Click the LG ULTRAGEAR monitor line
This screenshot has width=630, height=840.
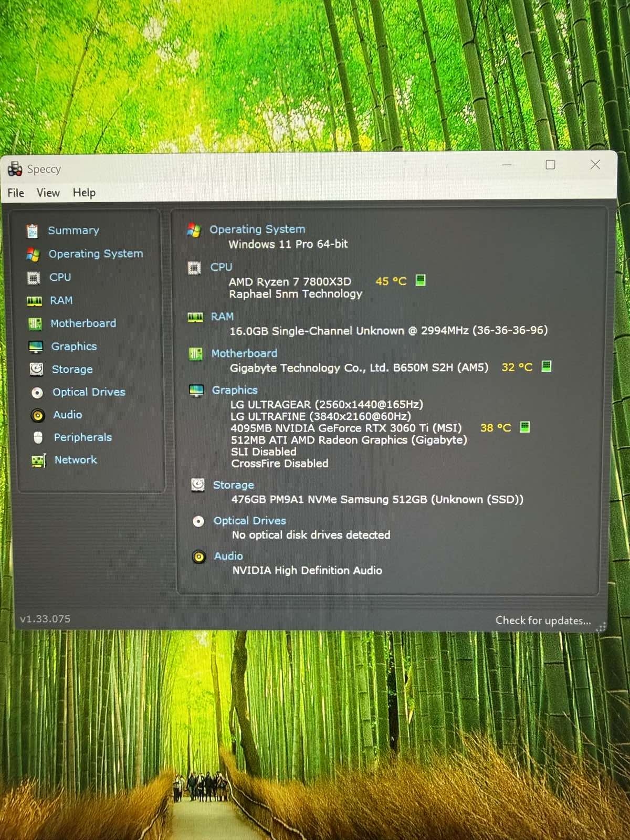point(327,404)
